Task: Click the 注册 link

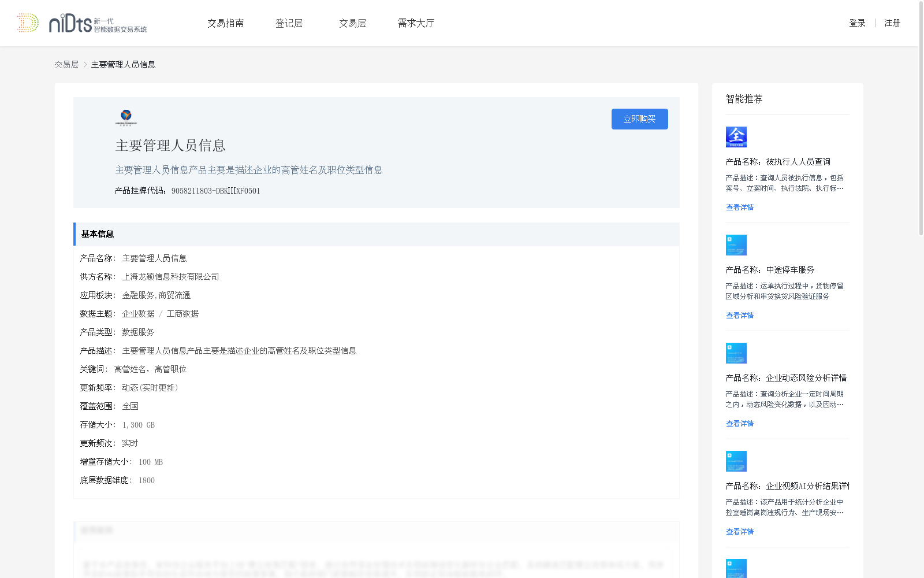Action: (892, 23)
